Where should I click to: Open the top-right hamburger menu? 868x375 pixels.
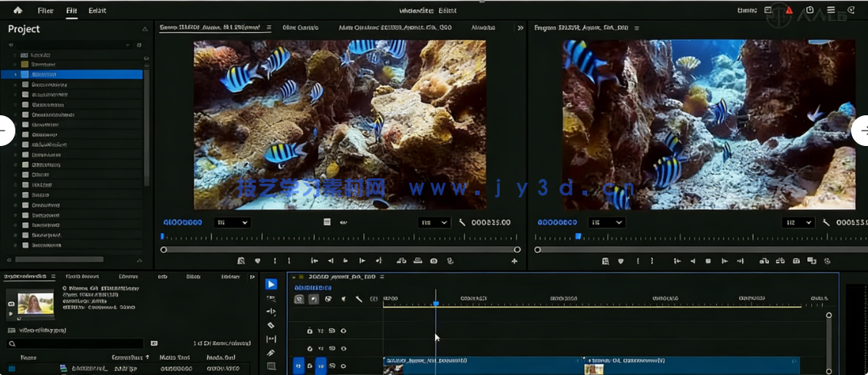pos(831,10)
